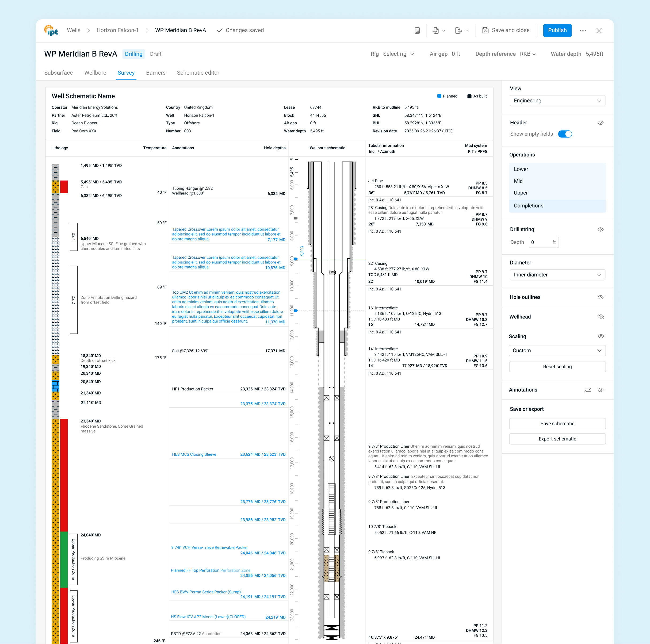Screen dimensions: 650x644
Task: Open the Select rig dropdown
Action: tap(398, 54)
